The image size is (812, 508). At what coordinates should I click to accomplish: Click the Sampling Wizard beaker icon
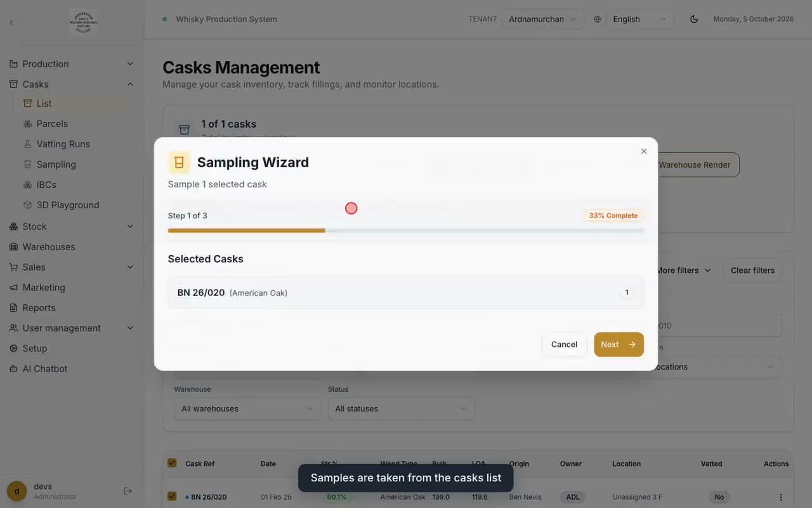[x=179, y=162]
